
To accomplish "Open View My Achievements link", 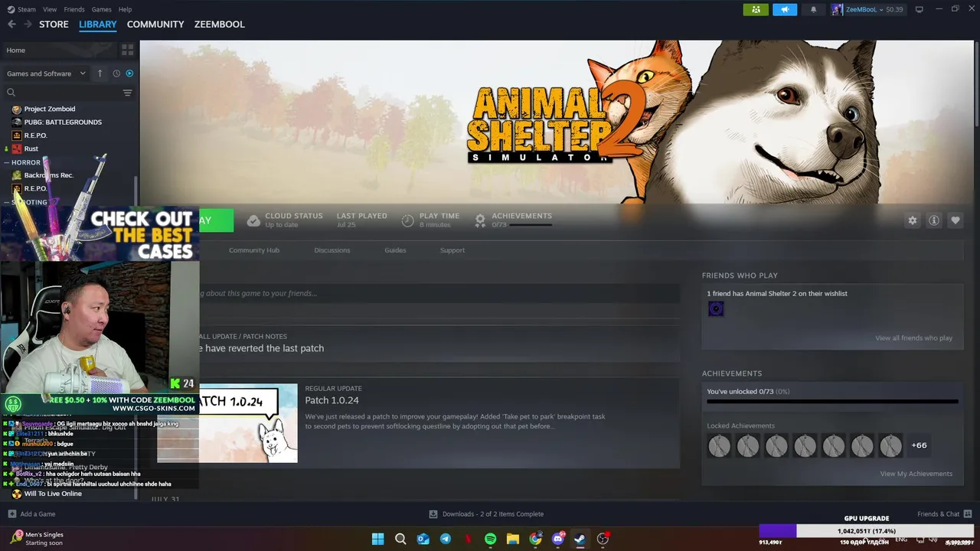I will (x=916, y=474).
